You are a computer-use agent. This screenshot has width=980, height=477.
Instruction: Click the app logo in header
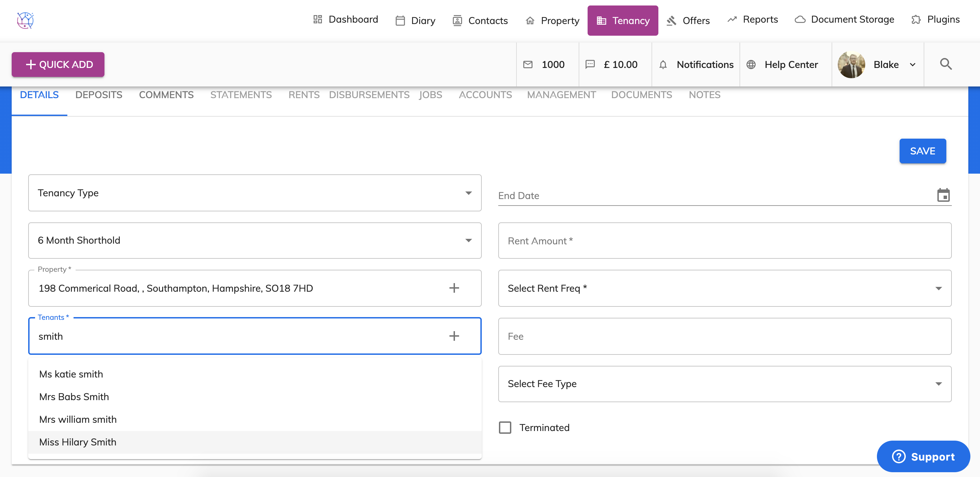tap(25, 20)
